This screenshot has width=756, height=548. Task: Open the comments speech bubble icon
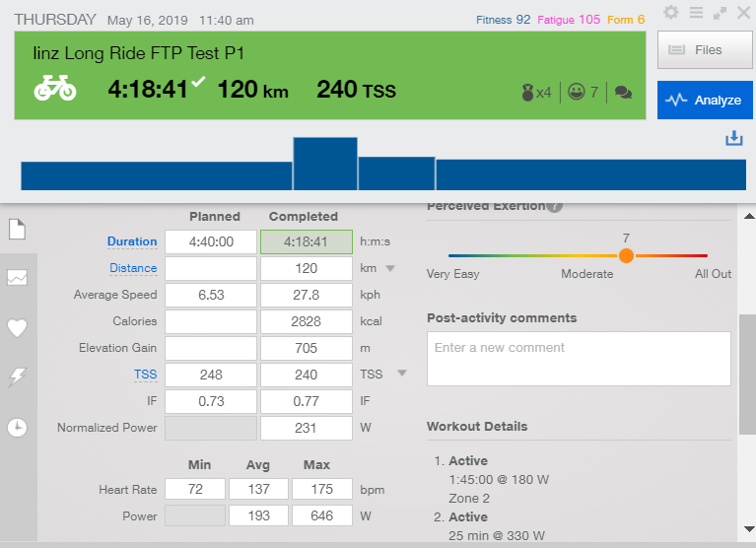[623, 92]
